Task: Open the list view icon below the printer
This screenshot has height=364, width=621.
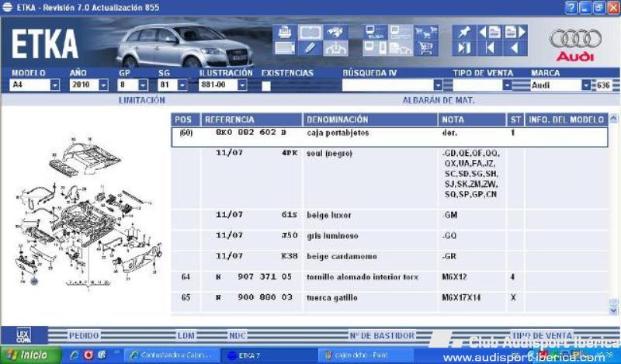Action: [x=285, y=48]
